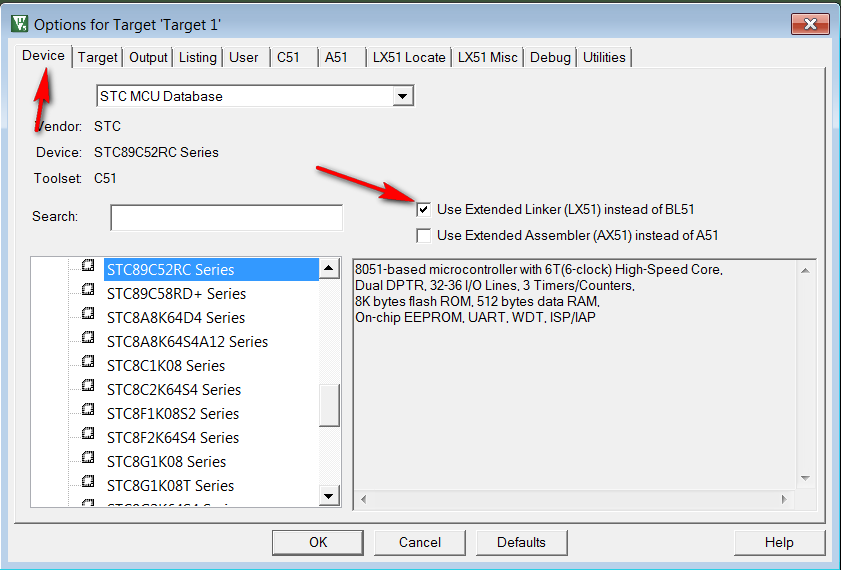The width and height of the screenshot is (841, 570).
Task: Click the chip icon beside STC89C58RD+ Series
Action: click(88, 290)
